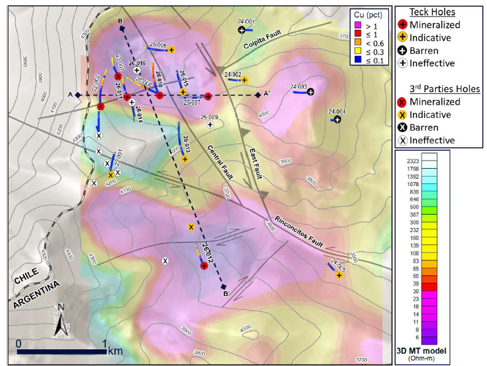Select barren hole marker 24-003
The image size is (487, 366).
[310, 92]
